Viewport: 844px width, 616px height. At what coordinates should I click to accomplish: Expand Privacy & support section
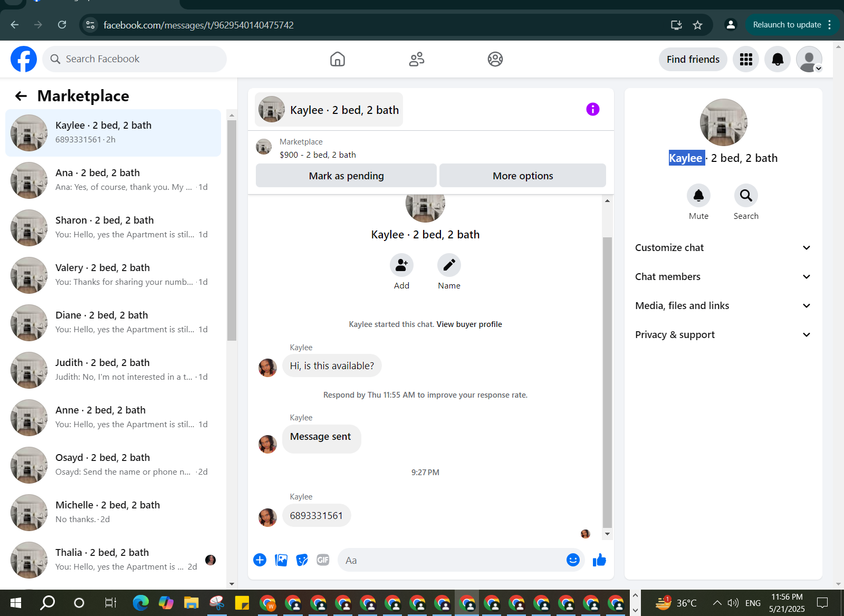pos(723,335)
